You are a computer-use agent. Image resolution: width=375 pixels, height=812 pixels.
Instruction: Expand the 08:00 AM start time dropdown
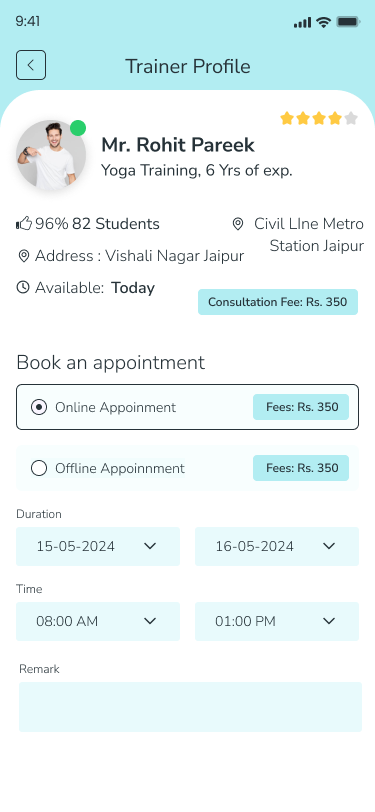pyautogui.click(x=98, y=621)
